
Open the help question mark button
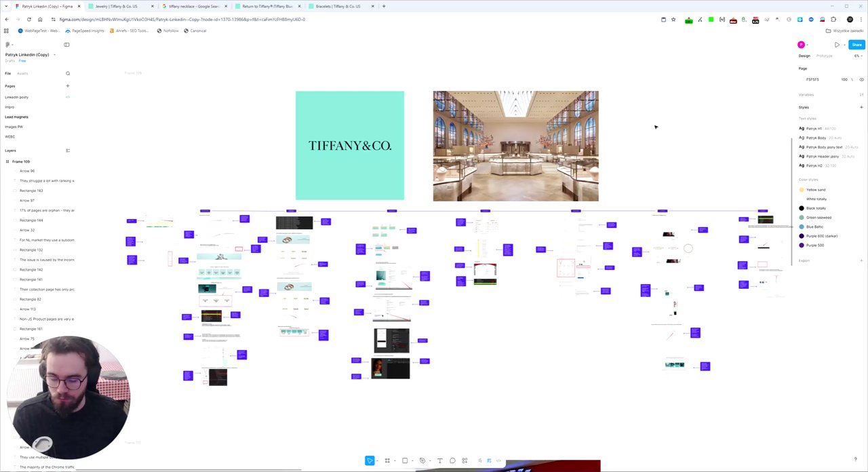[856, 460]
